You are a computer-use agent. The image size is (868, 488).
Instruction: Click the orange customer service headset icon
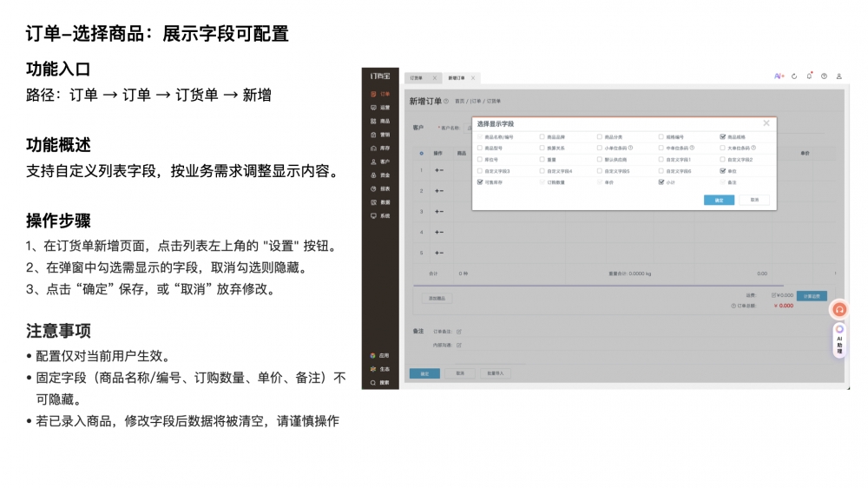tap(839, 309)
